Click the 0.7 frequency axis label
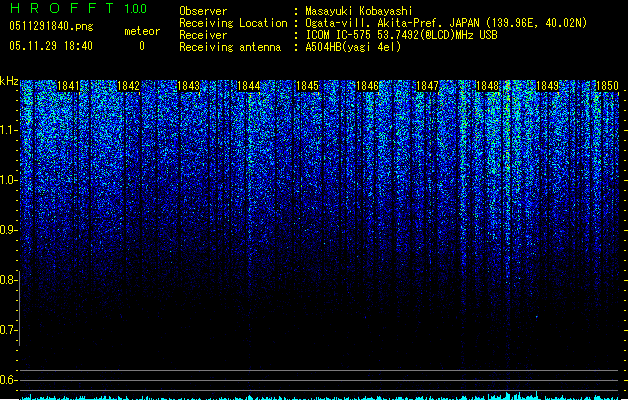Screen dimensions: 629x400 [x=8, y=330]
